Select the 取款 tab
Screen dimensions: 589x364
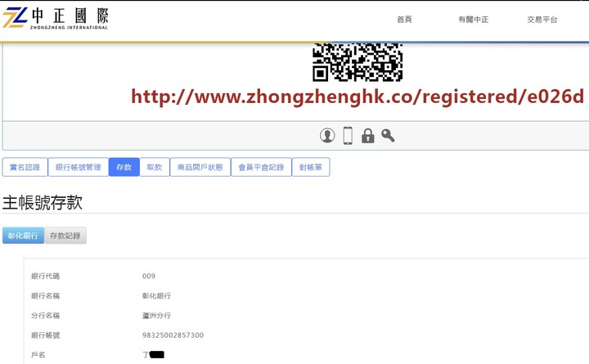coord(155,167)
